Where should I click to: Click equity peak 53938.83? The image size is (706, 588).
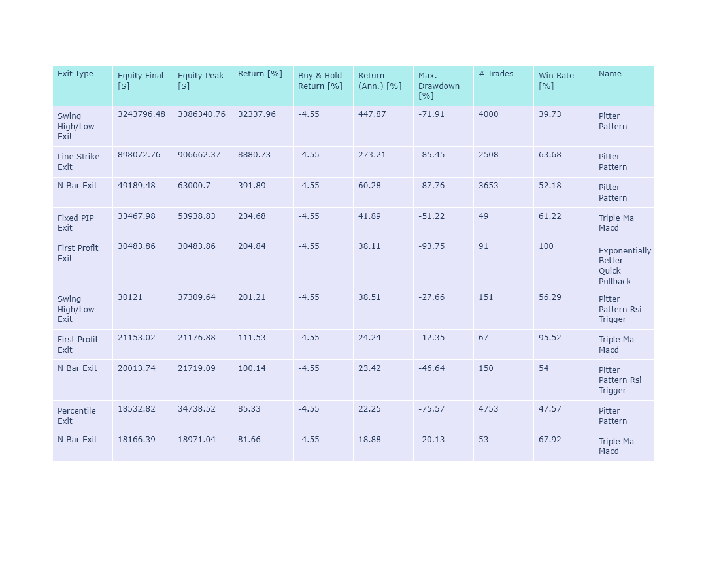[x=196, y=216]
